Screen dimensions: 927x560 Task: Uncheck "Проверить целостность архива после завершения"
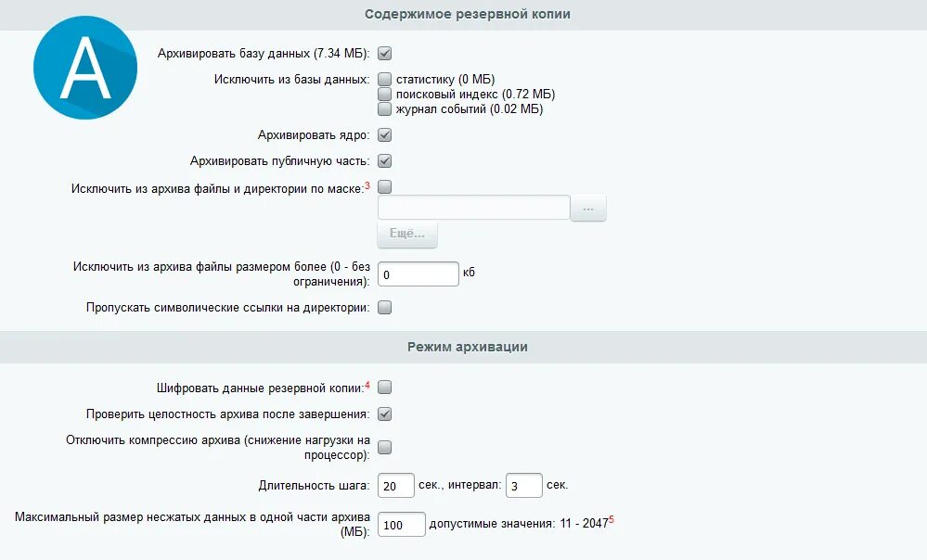[385, 414]
